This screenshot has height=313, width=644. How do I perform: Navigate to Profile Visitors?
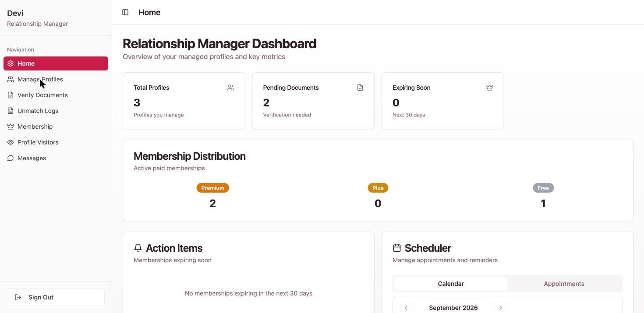(56, 142)
